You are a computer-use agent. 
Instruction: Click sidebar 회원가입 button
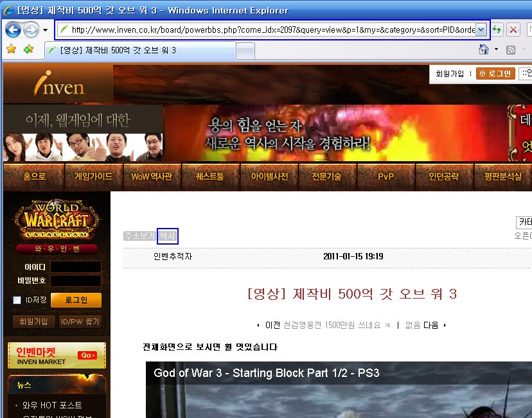(33, 322)
